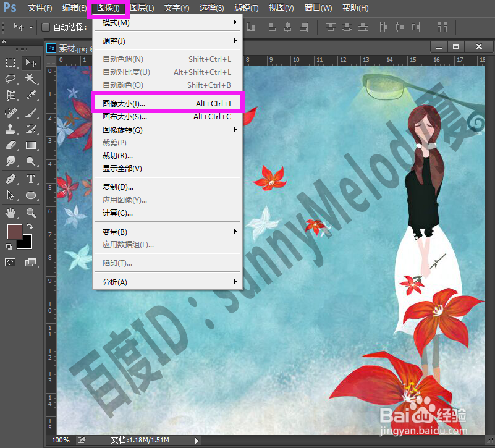Image resolution: width=495 pixels, height=448 pixels.
Task: Click the Auto-Align Layers icon
Action: tap(442, 27)
